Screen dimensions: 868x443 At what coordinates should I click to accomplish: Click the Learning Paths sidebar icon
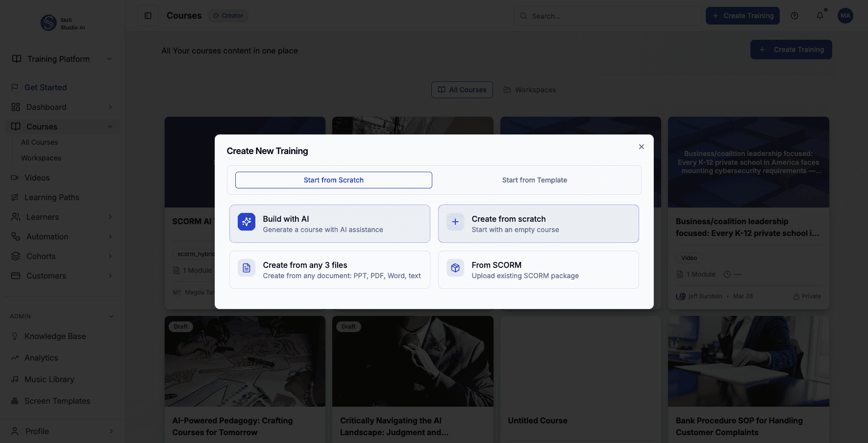pos(15,197)
